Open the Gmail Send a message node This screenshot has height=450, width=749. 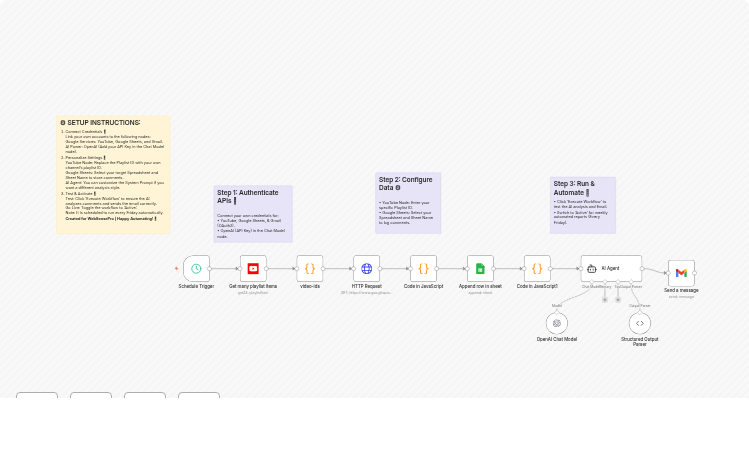681,273
